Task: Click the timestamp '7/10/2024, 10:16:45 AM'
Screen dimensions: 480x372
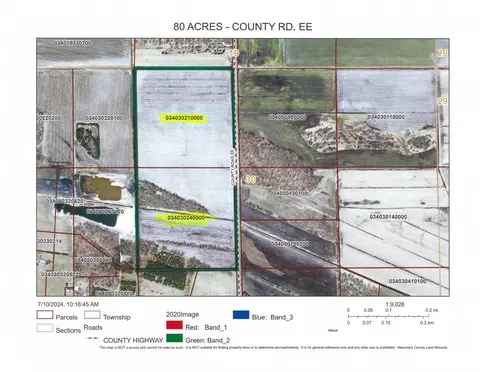Action: click(68, 304)
